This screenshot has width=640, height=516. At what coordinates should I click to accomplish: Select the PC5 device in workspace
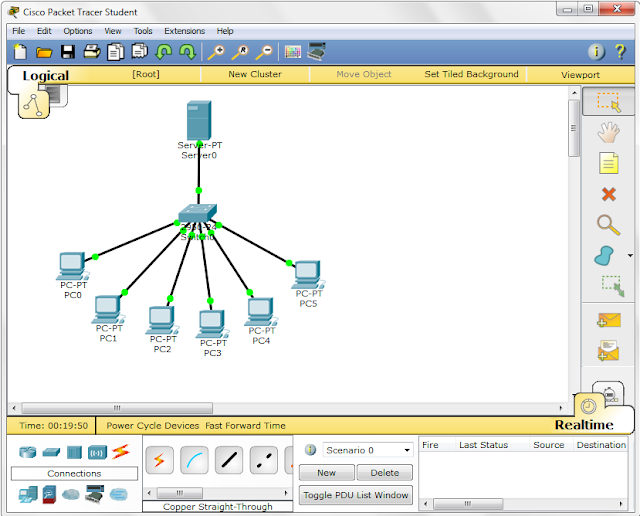pos(309,274)
